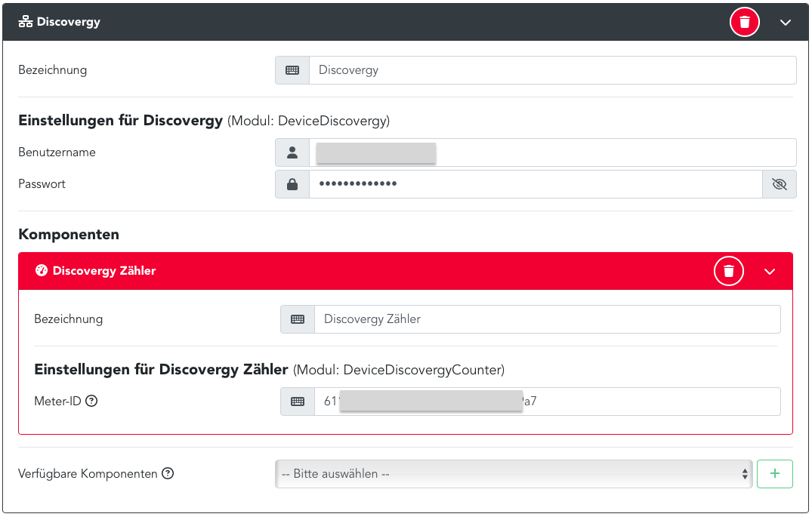Click the network icon beside Discovergy title
The image size is (812, 517).
[26, 22]
